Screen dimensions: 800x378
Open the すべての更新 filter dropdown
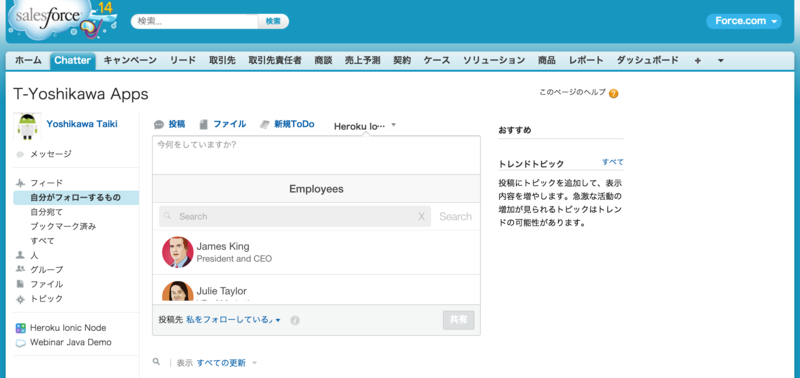pos(227,363)
